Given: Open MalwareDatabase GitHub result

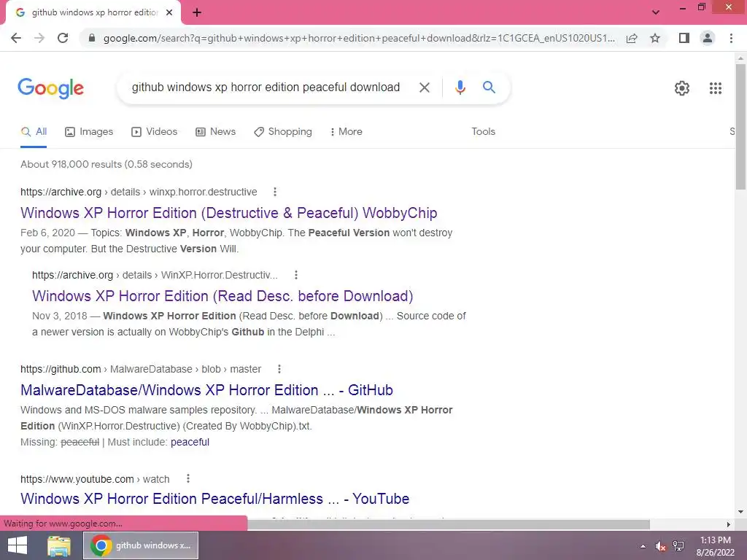Looking at the screenshot, I should point(206,390).
